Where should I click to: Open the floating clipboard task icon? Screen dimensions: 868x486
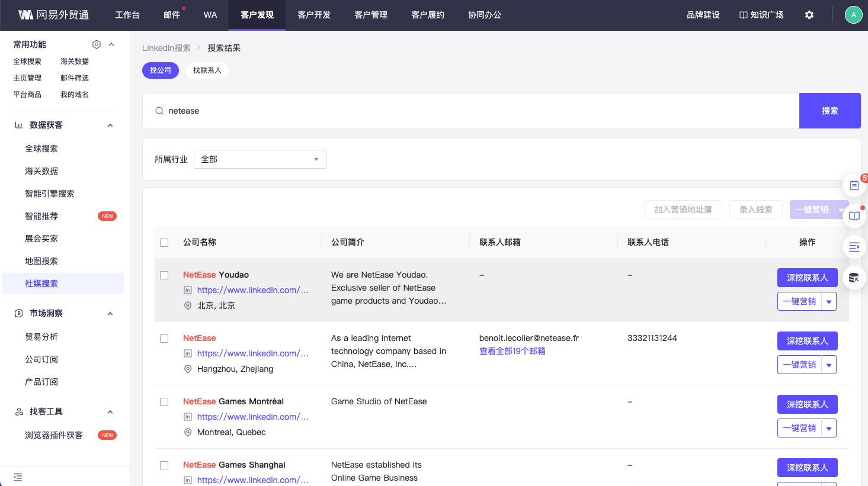[854, 185]
